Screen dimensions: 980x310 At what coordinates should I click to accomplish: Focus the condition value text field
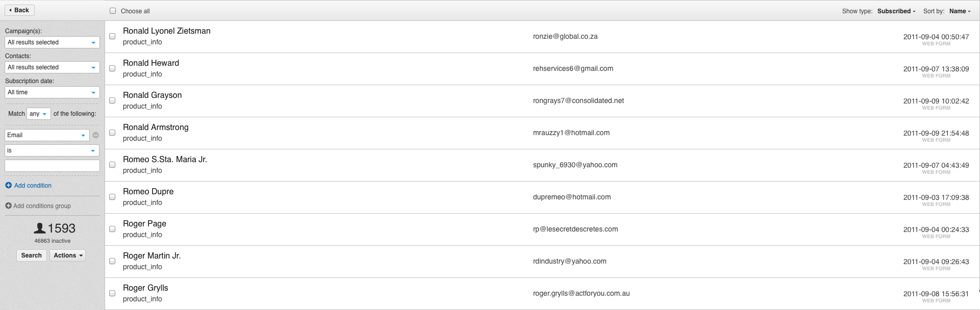point(52,166)
